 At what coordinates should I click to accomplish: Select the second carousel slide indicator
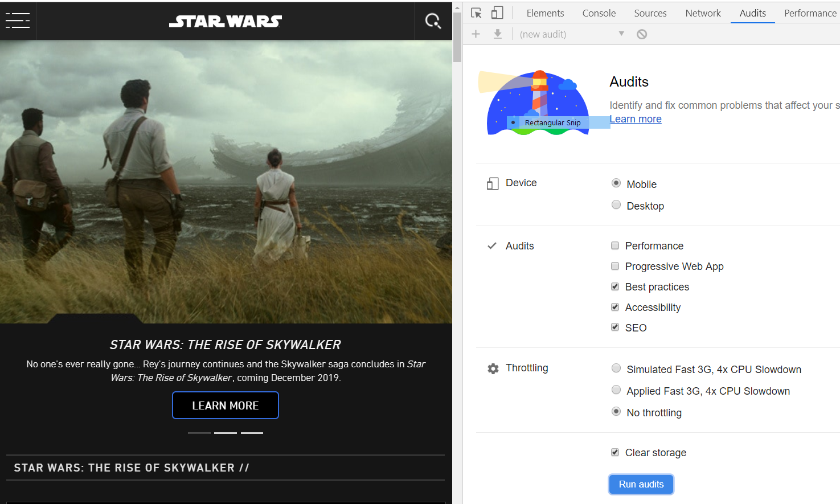(226, 433)
